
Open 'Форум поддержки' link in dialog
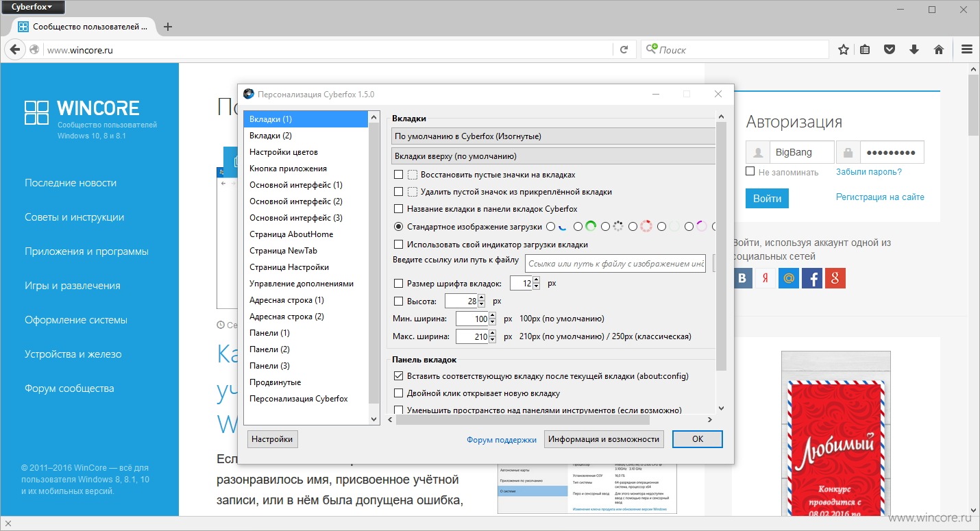pyautogui.click(x=502, y=440)
